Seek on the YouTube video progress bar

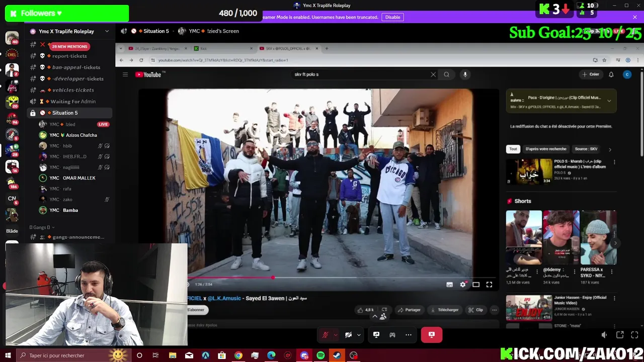tap(342, 278)
